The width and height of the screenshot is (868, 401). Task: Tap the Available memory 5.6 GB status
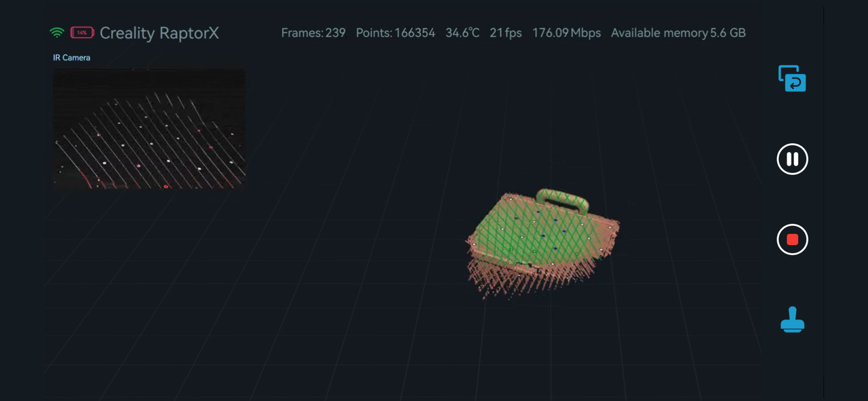678,33
